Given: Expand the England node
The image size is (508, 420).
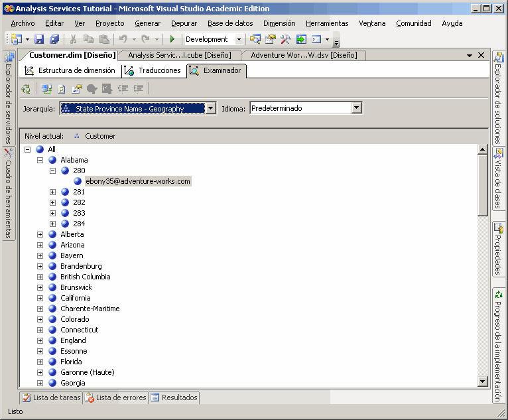Looking at the screenshot, I should pos(40,340).
